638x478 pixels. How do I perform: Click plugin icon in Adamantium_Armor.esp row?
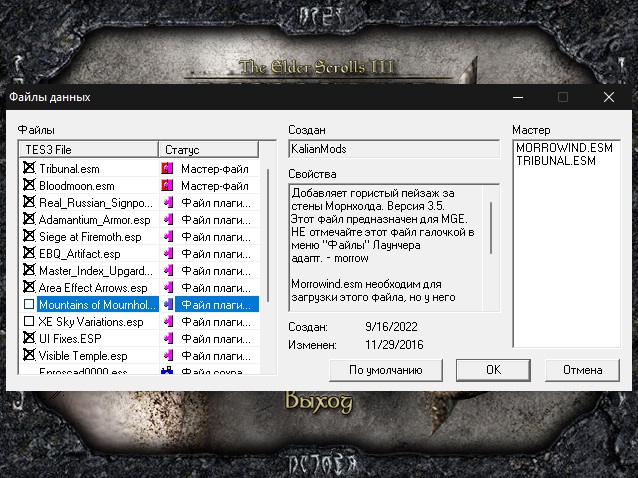pos(168,219)
